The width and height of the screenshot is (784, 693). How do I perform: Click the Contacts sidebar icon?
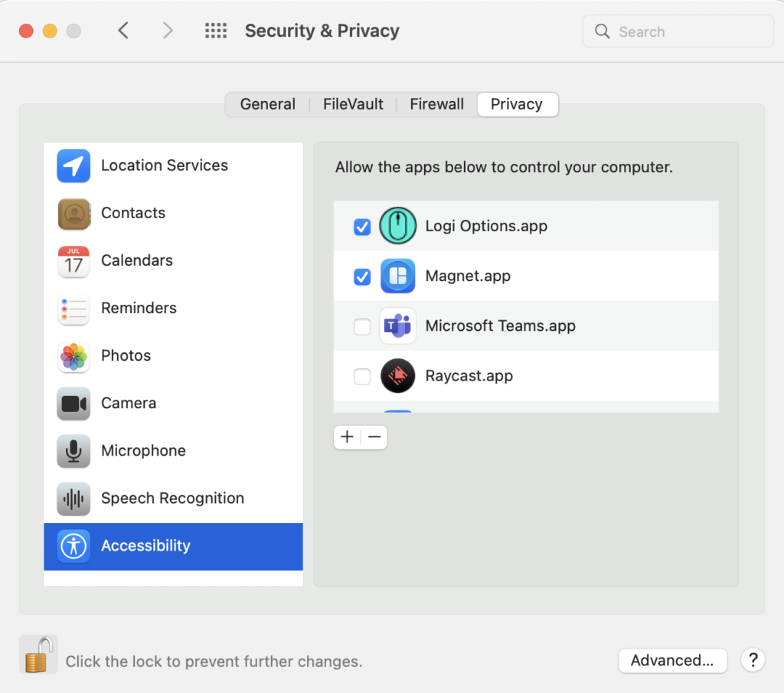(x=73, y=213)
